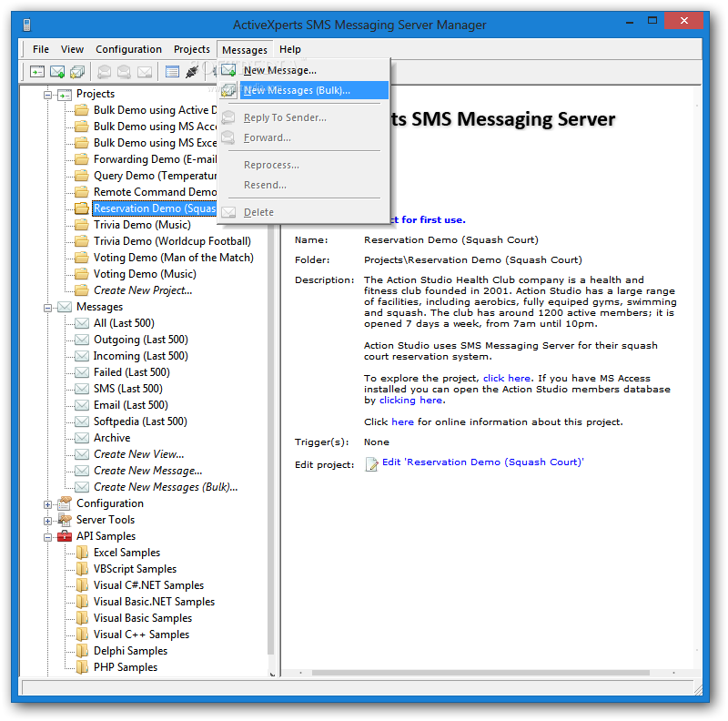Viewport: 728px width, 721px height.
Task: Expand the Server Tools tree node
Action: pyautogui.click(x=47, y=521)
